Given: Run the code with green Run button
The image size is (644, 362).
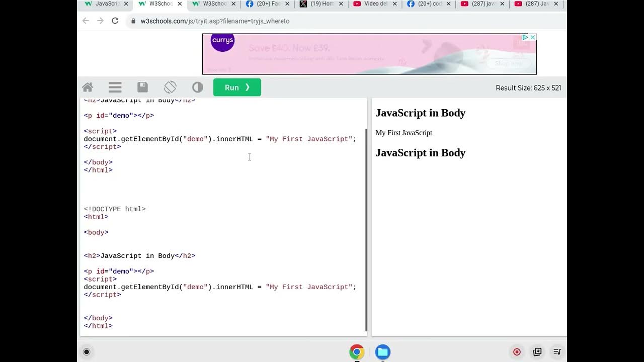Looking at the screenshot, I should (237, 87).
